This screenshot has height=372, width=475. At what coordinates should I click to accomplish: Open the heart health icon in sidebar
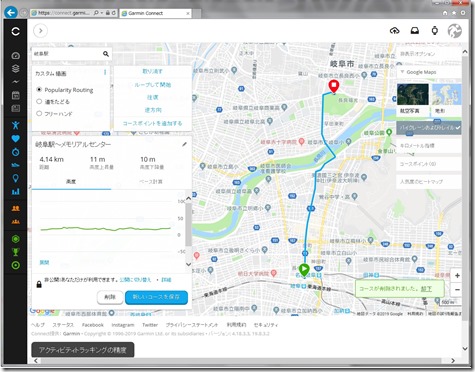pos(16,139)
